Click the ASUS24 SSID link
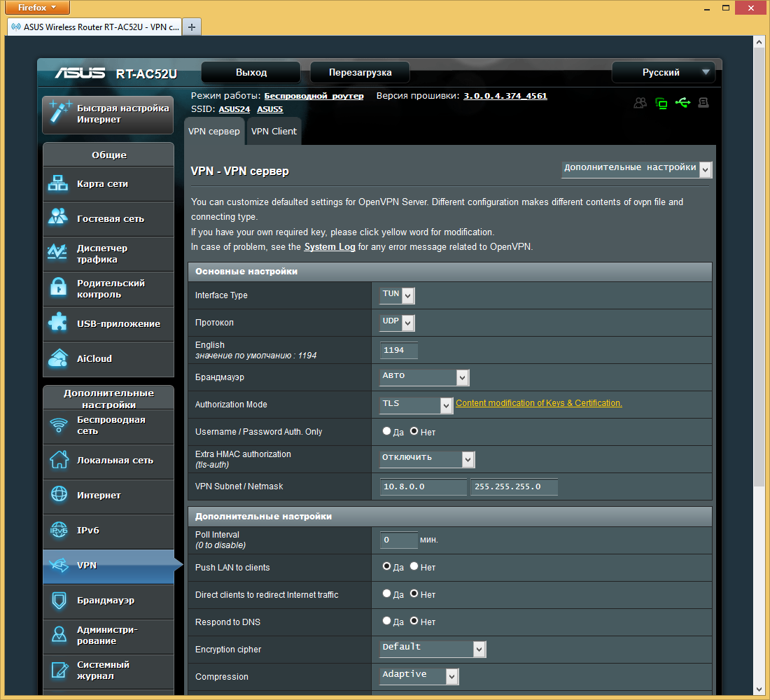 click(x=234, y=109)
